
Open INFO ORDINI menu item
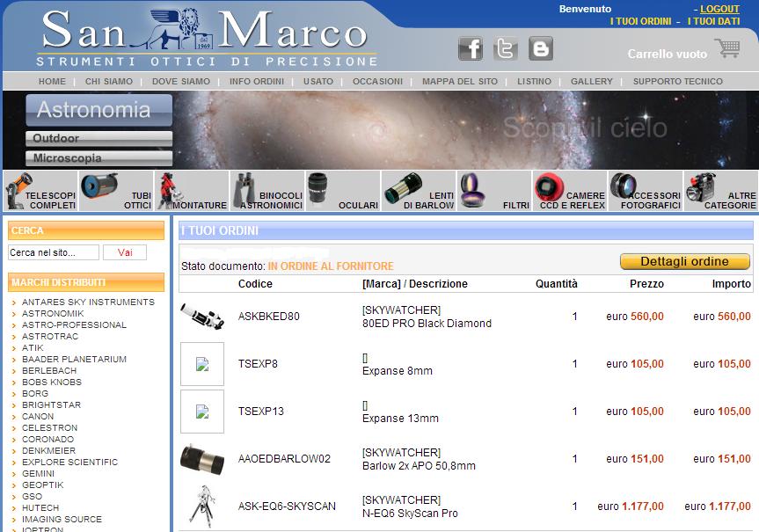click(257, 81)
